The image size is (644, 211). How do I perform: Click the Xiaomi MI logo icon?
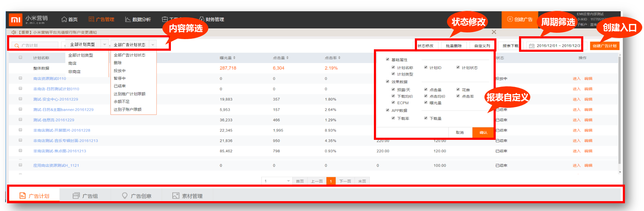pos(16,20)
